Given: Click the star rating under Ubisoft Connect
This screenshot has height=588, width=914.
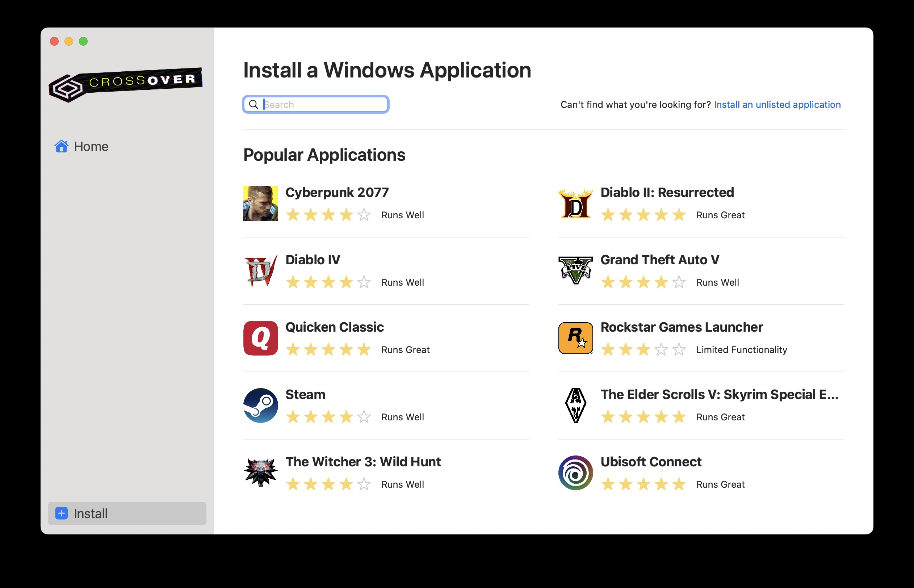Looking at the screenshot, I should click(643, 484).
